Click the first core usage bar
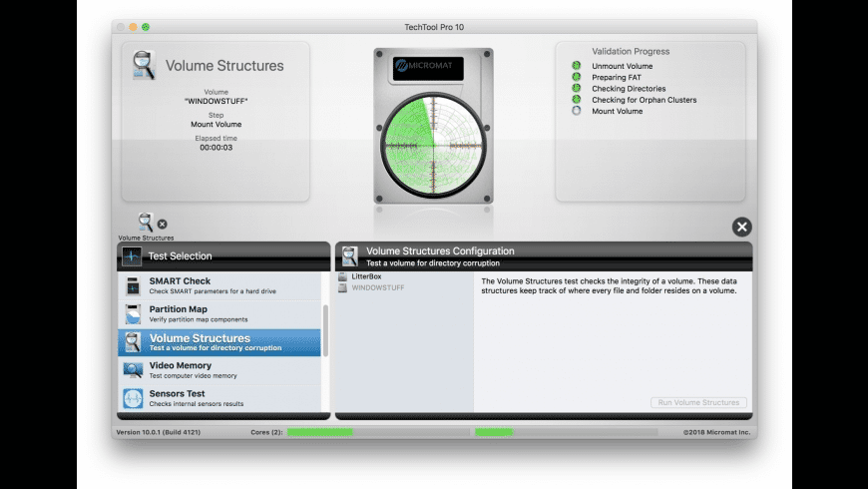The image size is (868, 489). click(378, 432)
